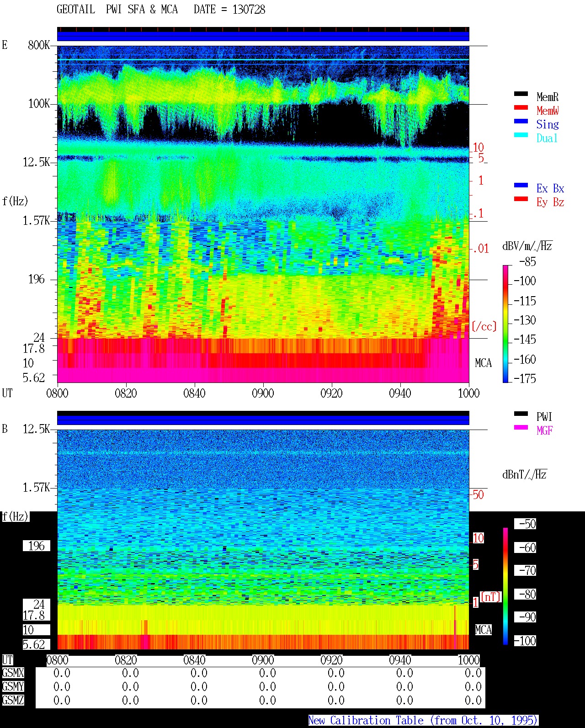This screenshot has width=585, height=728.
Task: Select the 'DATE = 130728' header text
Action: pyautogui.click(x=229, y=10)
